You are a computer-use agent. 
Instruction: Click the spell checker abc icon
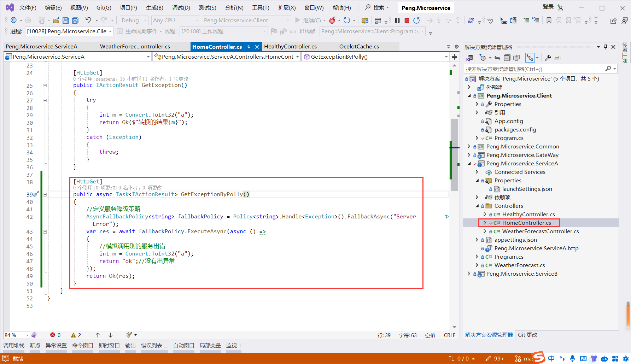490,20
